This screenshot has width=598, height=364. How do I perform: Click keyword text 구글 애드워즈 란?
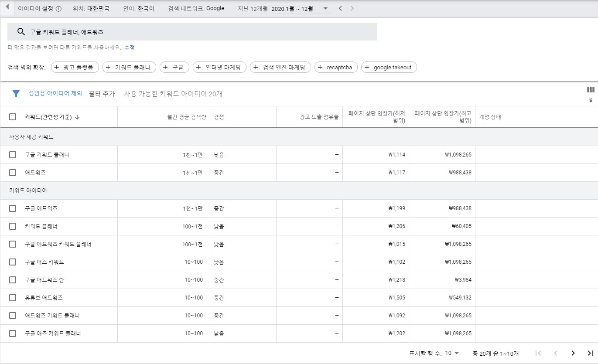point(44,280)
